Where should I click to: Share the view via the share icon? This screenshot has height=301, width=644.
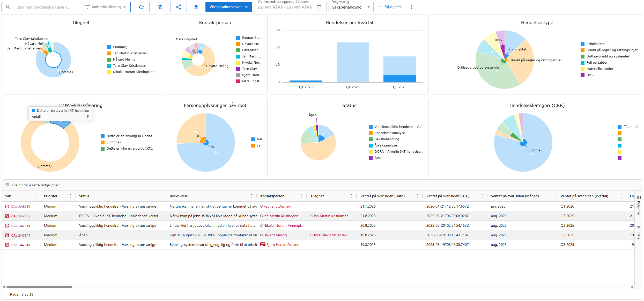tap(178, 7)
